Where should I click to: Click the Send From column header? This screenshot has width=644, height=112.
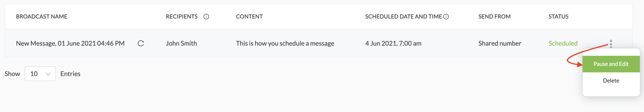pyautogui.click(x=494, y=17)
